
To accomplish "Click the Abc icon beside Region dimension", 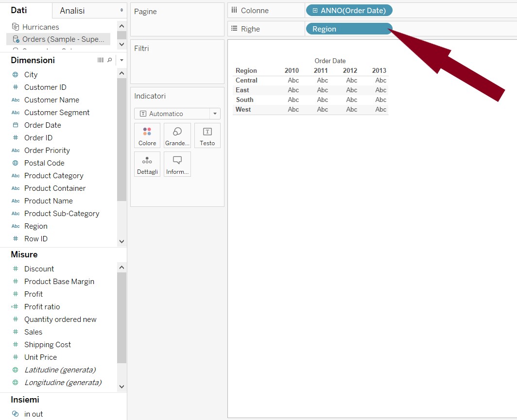I will tap(16, 226).
